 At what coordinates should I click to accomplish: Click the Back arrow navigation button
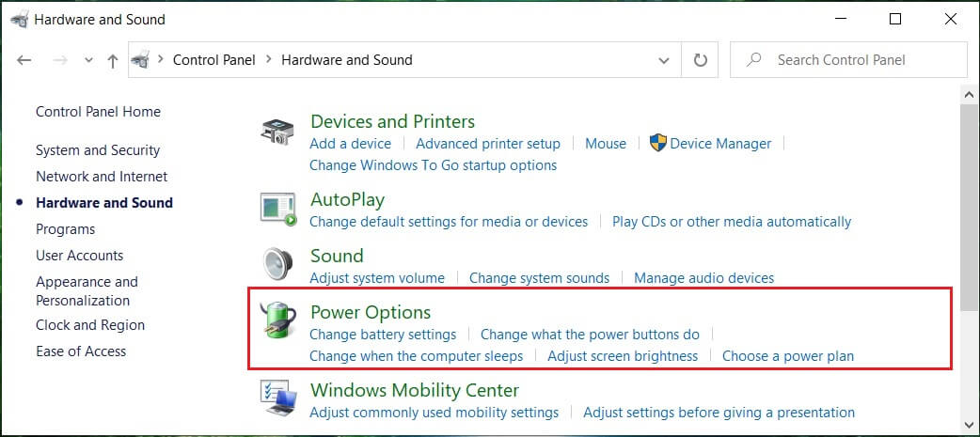pyautogui.click(x=24, y=60)
